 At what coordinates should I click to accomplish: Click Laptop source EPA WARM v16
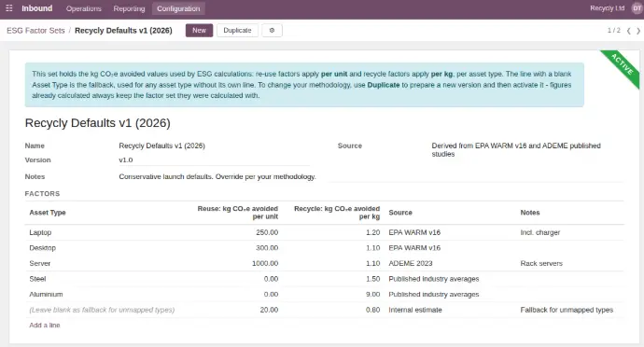click(x=414, y=232)
